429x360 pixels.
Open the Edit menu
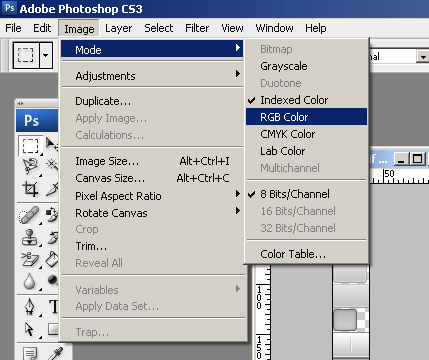coord(42,28)
